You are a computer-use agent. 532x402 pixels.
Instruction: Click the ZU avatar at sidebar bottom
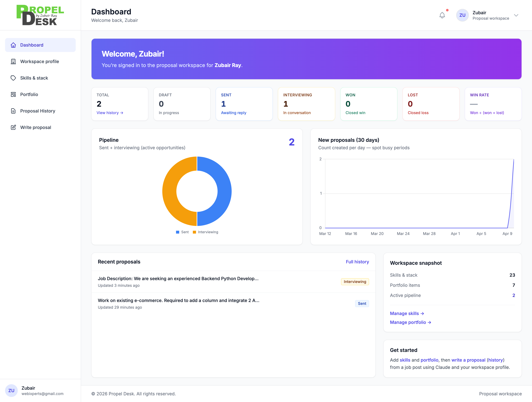[x=11, y=390]
